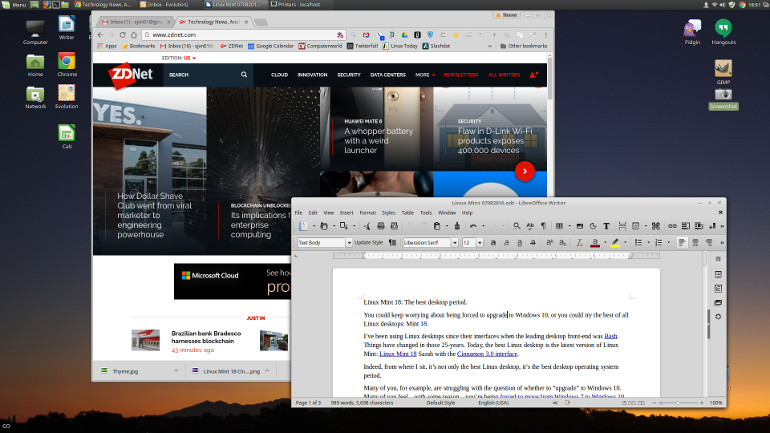
Task: Toggle formatting marks (pilcrow) in Writer
Action: [x=544, y=226]
